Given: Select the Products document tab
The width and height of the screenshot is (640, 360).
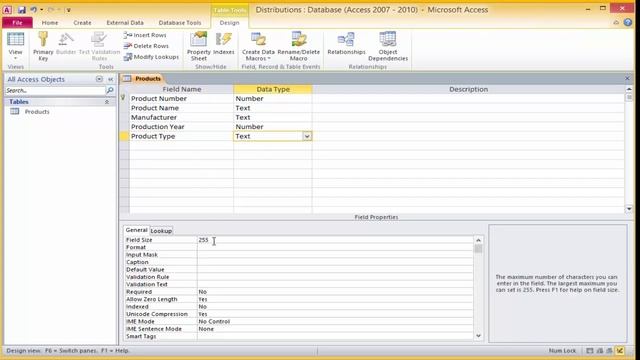Looking at the screenshot, I should point(143,78).
